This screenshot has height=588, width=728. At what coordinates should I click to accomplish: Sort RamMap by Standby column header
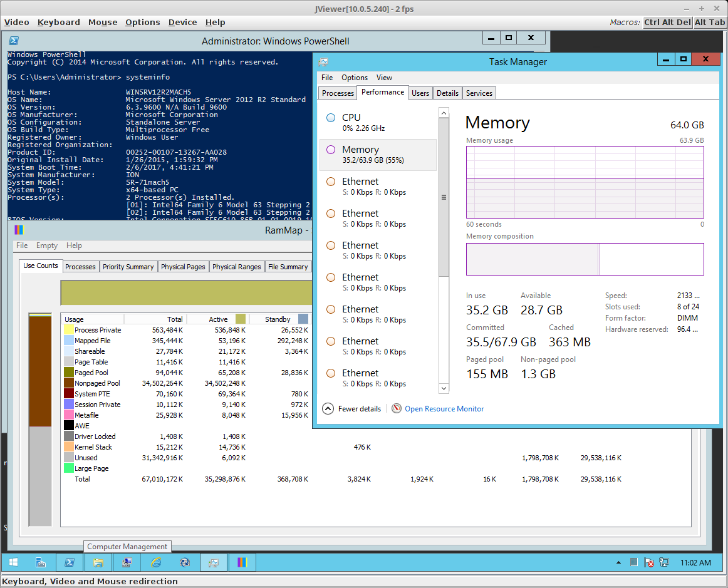[280, 319]
